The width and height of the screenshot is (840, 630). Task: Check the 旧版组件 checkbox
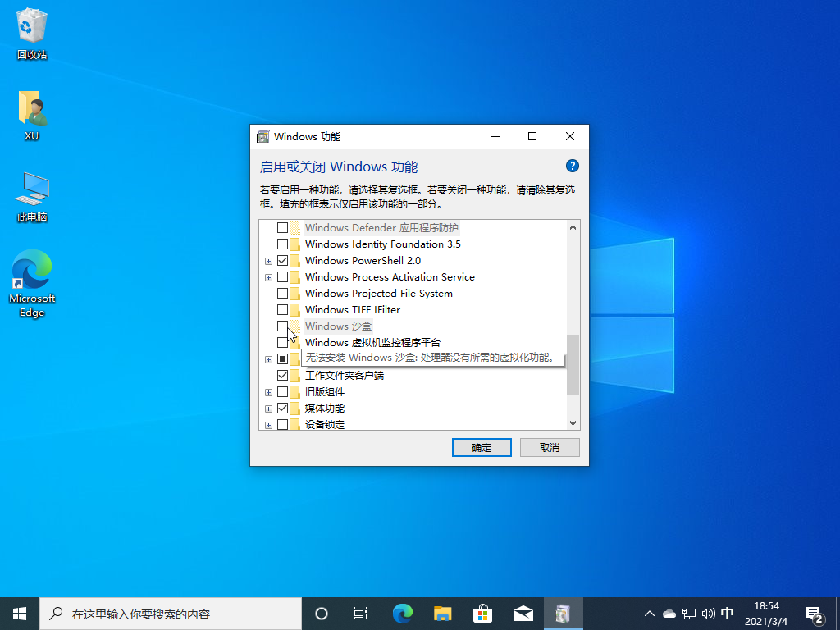pos(282,392)
